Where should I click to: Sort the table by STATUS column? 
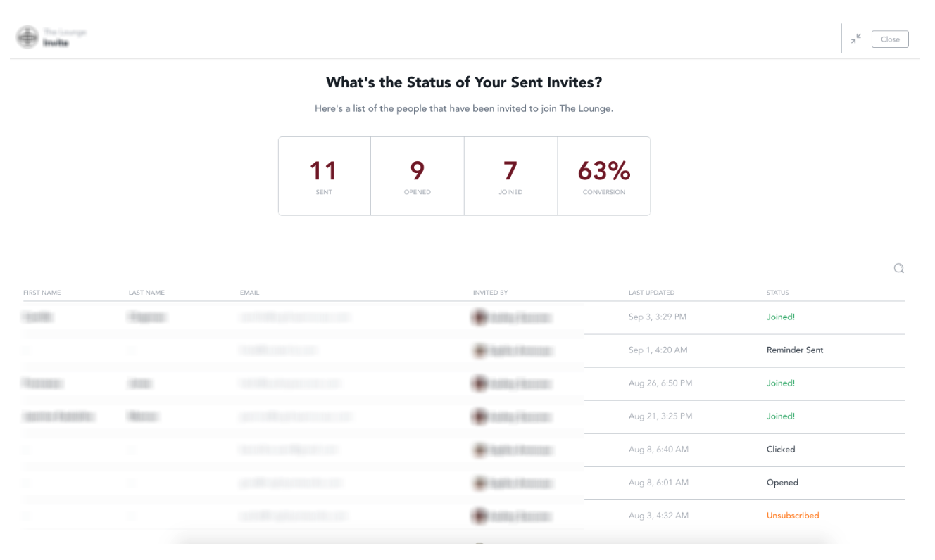(x=778, y=293)
